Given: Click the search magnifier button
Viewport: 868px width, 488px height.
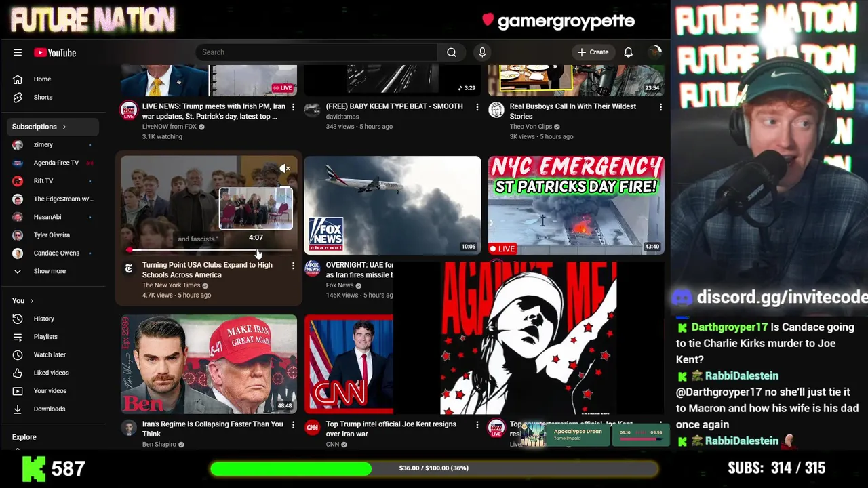Looking at the screenshot, I should [452, 52].
